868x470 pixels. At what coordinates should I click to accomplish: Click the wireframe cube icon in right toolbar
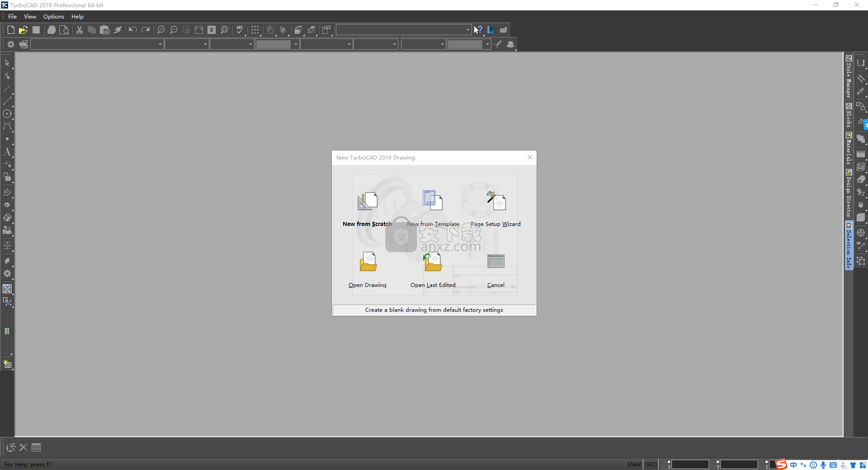pyautogui.click(x=861, y=167)
